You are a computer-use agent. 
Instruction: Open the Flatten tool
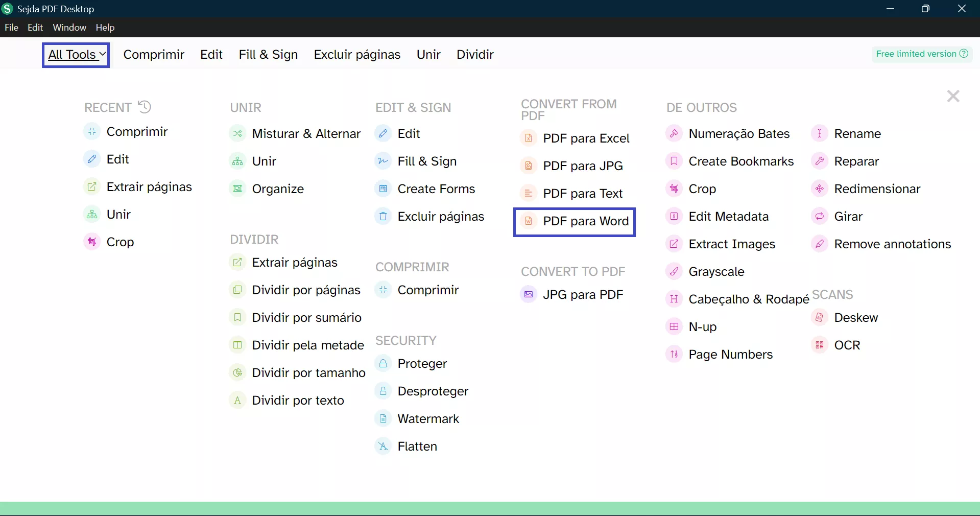pos(417,447)
